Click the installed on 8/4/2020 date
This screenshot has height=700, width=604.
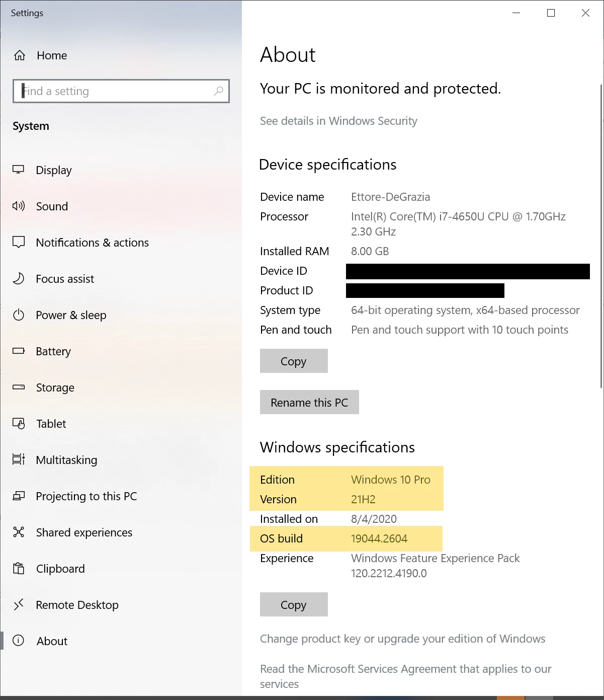point(374,519)
